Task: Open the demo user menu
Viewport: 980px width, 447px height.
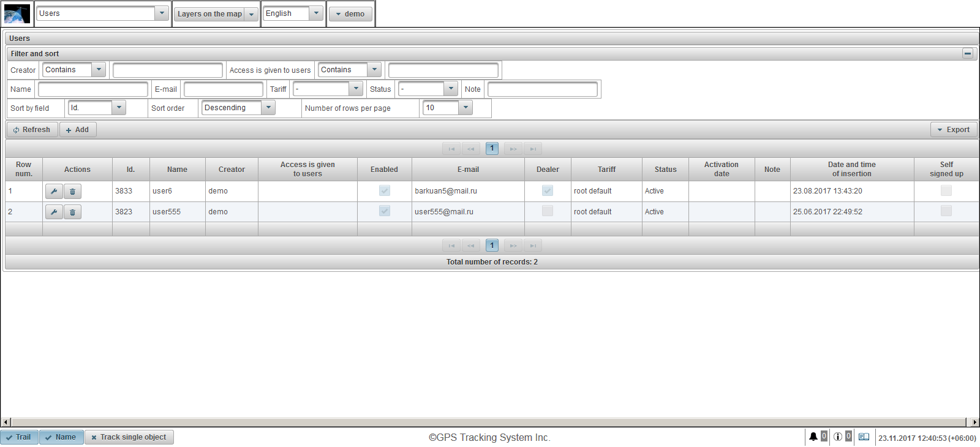Action: tap(350, 14)
